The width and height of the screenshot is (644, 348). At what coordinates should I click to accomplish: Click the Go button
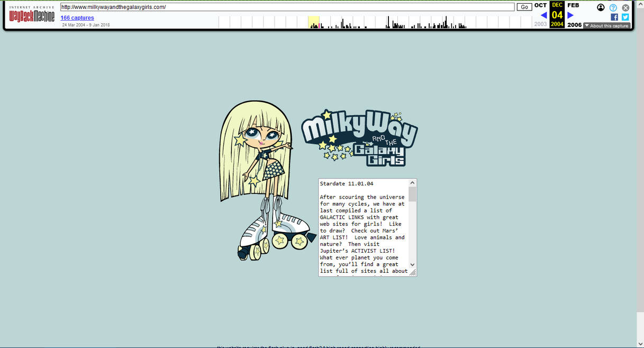pyautogui.click(x=524, y=7)
